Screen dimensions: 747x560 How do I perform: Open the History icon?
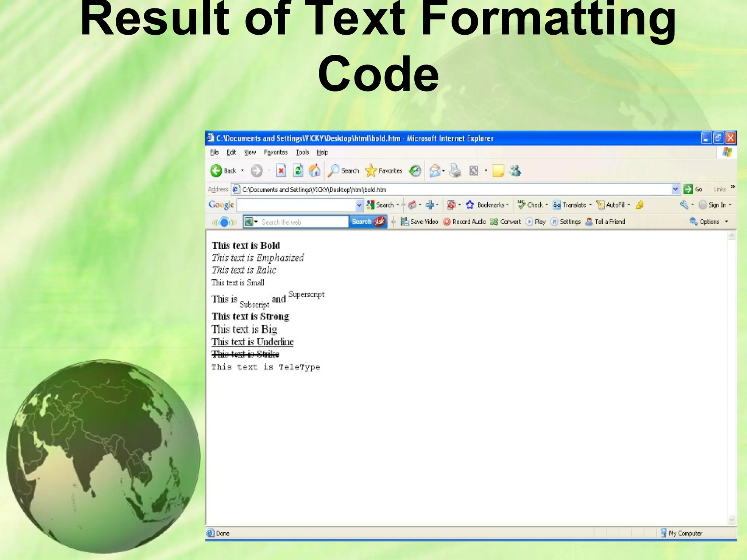click(415, 171)
